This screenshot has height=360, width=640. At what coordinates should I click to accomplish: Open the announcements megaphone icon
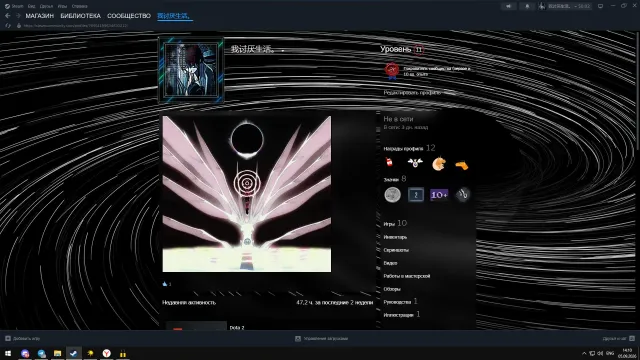(508, 6)
